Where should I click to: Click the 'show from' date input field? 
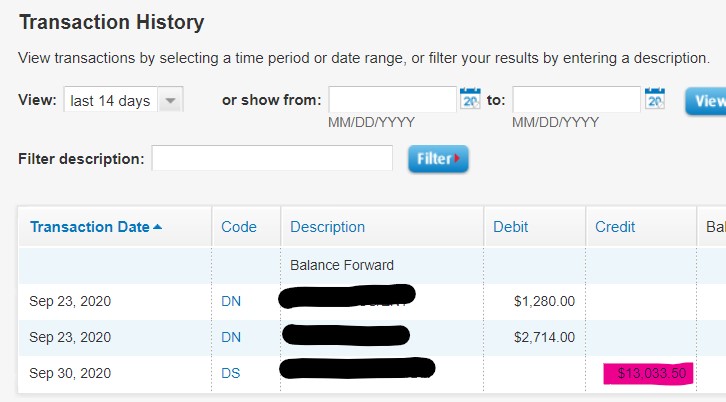pyautogui.click(x=392, y=100)
